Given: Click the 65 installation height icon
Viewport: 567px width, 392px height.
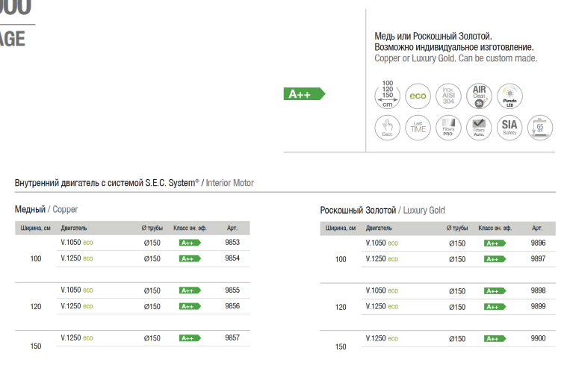Looking at the screenshot, I should coord(539,127).
